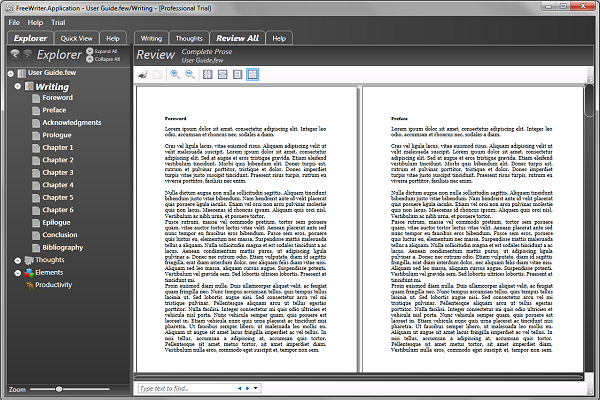The image size is (600, 400).
Task: Open the find options dropdown arrow
Action: pyautogui.click(x=255, y=388)
